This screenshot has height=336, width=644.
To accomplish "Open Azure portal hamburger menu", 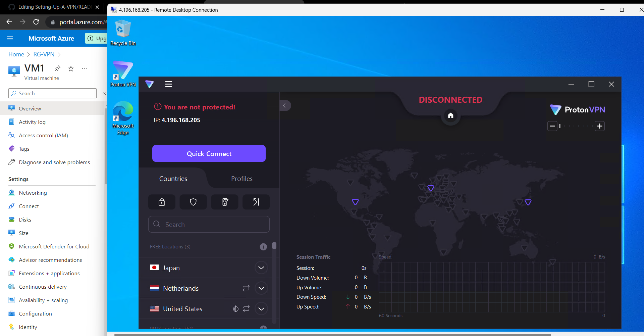I will click(x=10, y=38).
